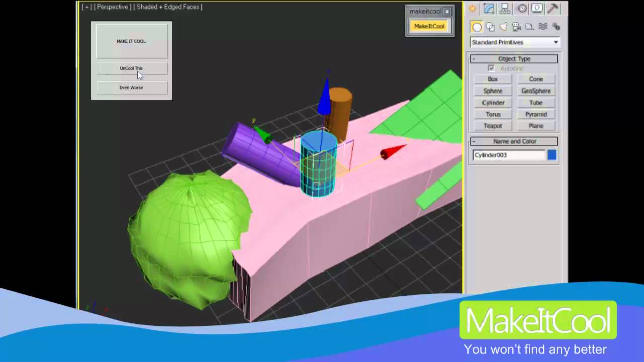The width and height of the screenshot is (644, 362).
Task: Open the Hierarchy command panel tab
Action: coord(505,9)
